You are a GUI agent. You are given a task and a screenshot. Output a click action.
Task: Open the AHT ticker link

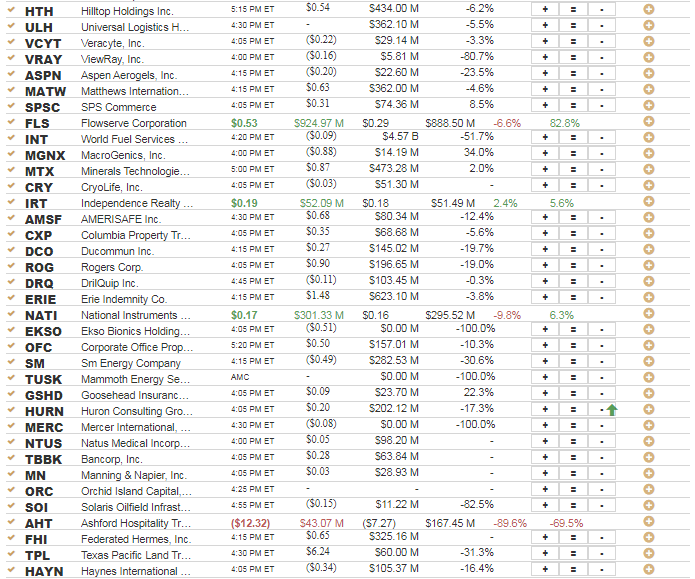tap(39, 524)
